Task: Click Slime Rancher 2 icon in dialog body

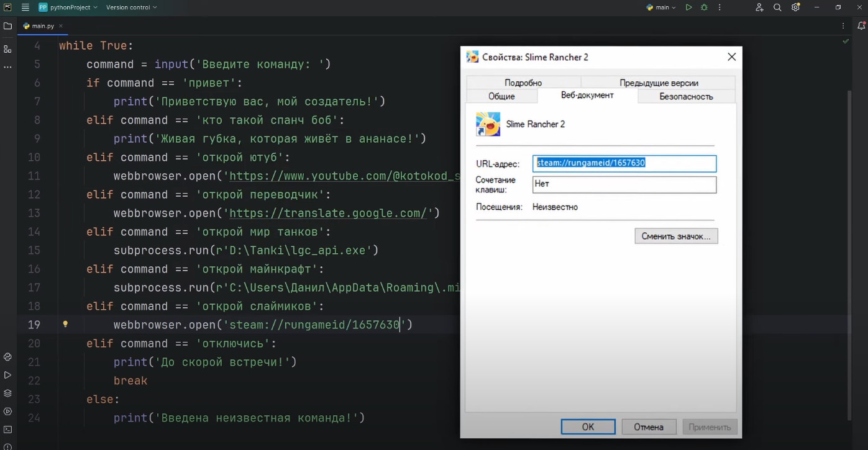Action: [x=488, y=124]
